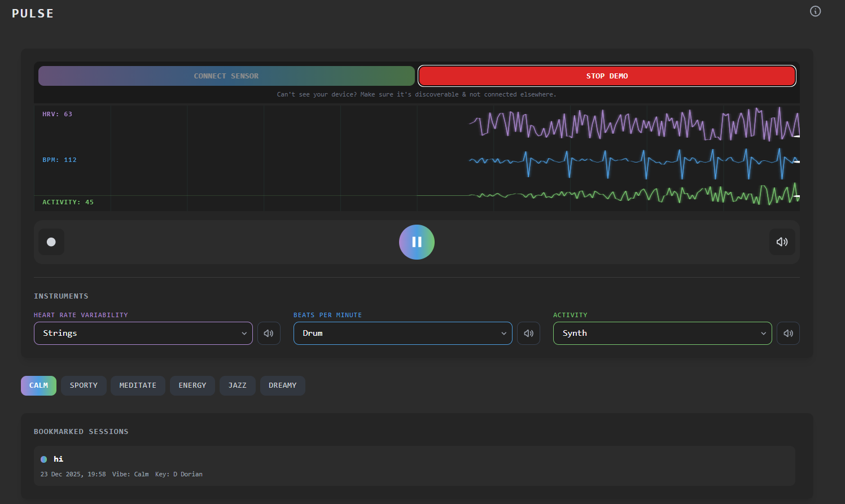Open the Strings instrument dropdown
The width and height of the screenshot is (845, 504).
[x=143, y=334]
